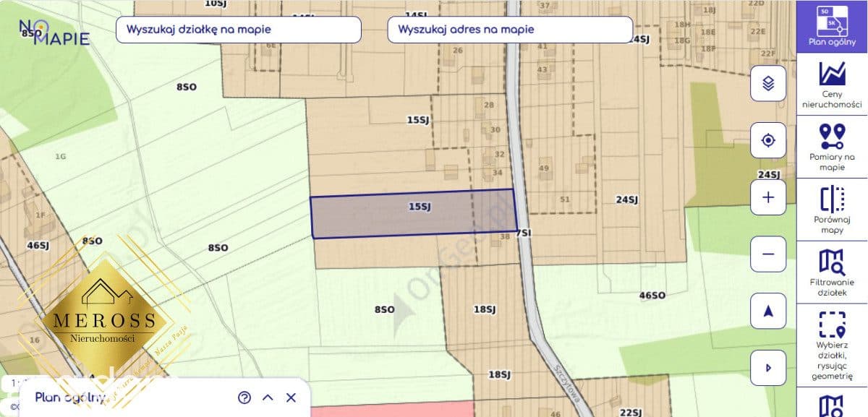Open Ceny nieruchomości price view
Viewport: 868px width, 417px height.
832,84
